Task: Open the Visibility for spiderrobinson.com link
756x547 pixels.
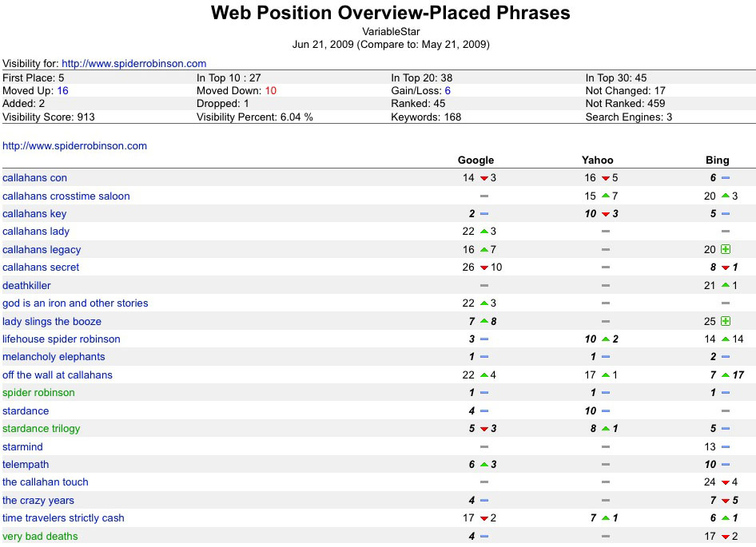Action: [134, 64]
